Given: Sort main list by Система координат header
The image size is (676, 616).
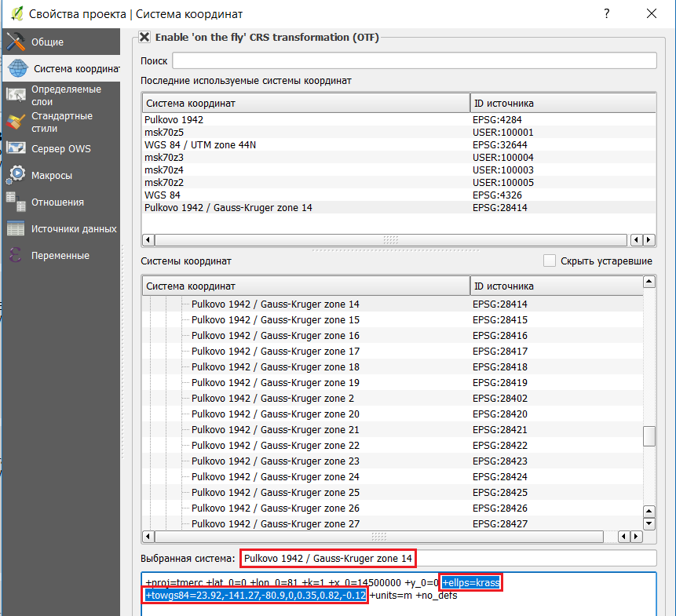Looking at the screenshot, I should (305, 286).
